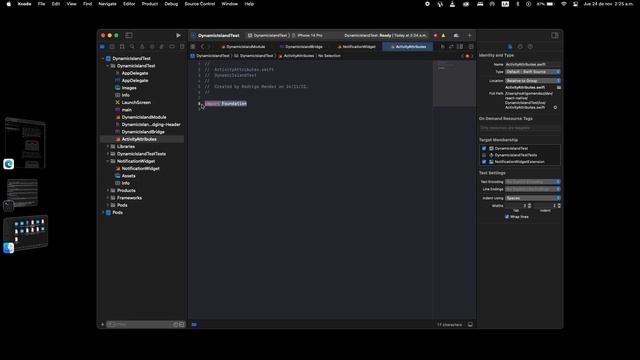Toggle NotificationWidgetExtension target membership checkbox
Viewport: 640px width, 360px height.
pyautogui.click(x=484, y=162)
